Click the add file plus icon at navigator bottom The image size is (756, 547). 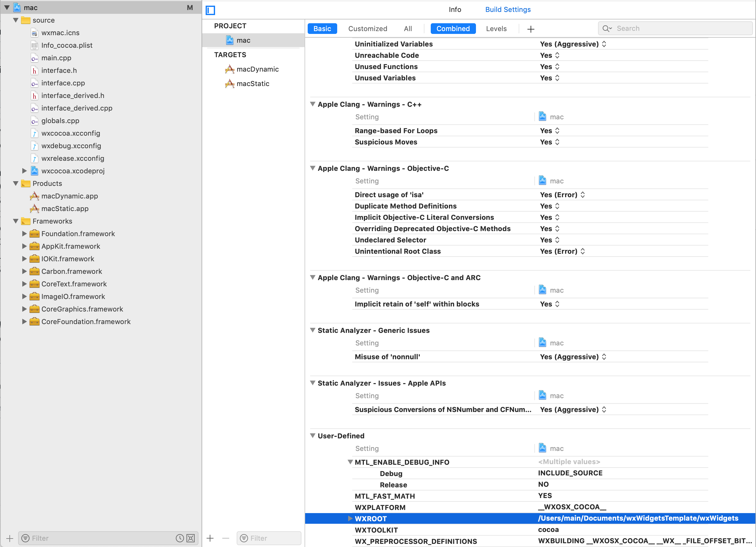click(x=10, y=538)
